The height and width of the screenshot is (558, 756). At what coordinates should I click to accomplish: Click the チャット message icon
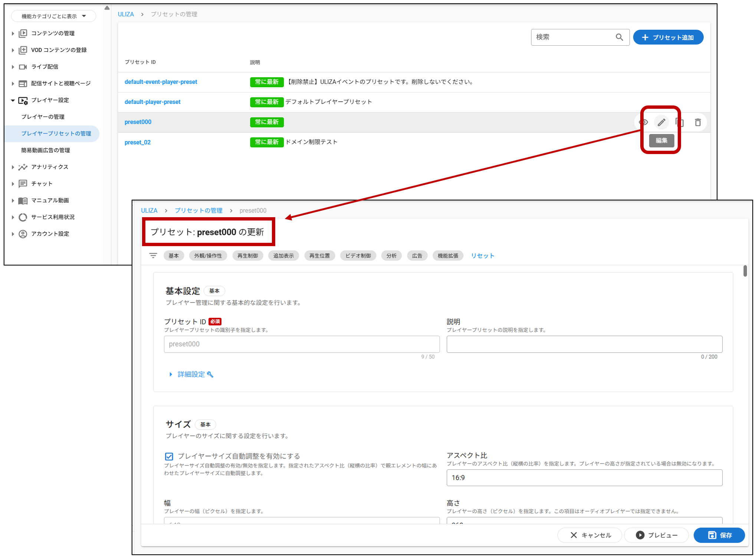point(23,184)
